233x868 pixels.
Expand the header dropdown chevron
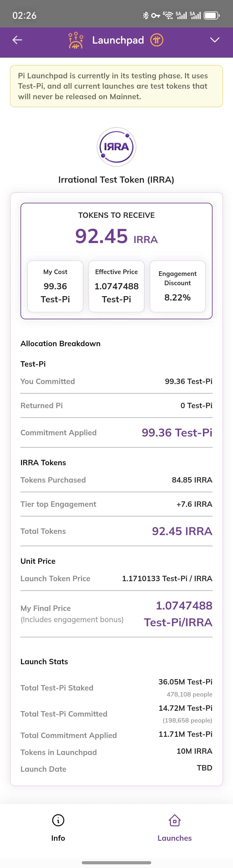click(214, 40)
